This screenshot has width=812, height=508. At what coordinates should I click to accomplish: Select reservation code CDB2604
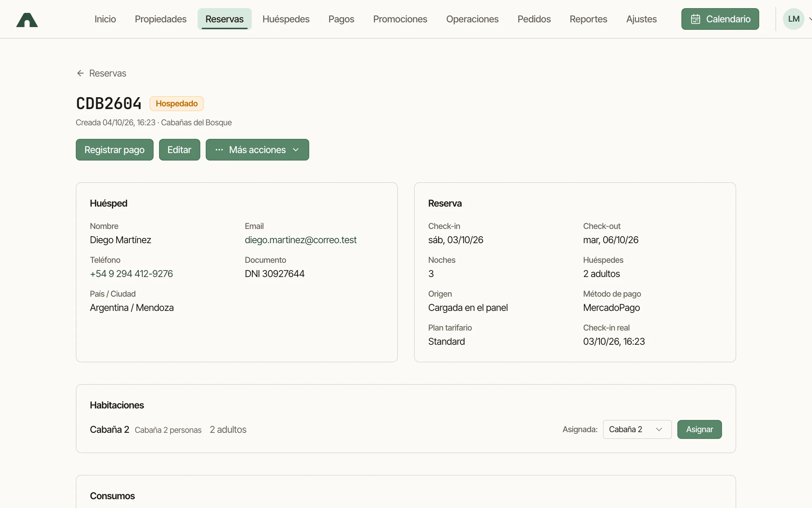point(109,103)
